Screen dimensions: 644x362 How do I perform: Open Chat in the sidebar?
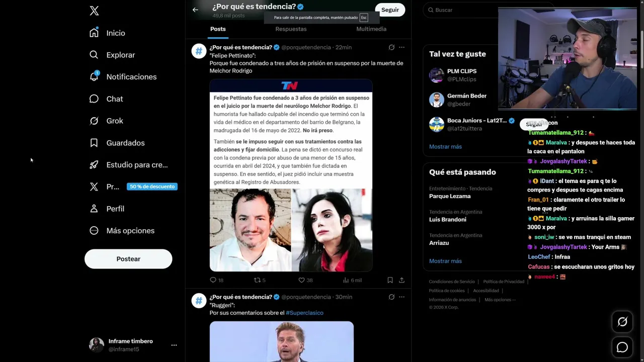pyautogui.click(x=106, y=99)
